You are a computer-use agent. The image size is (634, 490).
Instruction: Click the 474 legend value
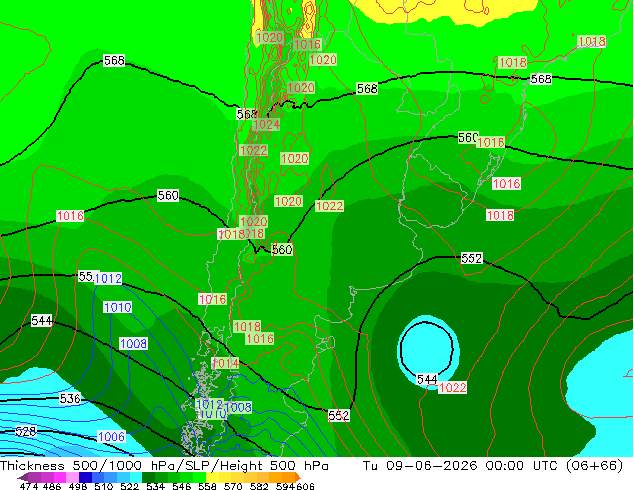pyautogui.click(x=29, y=486)
